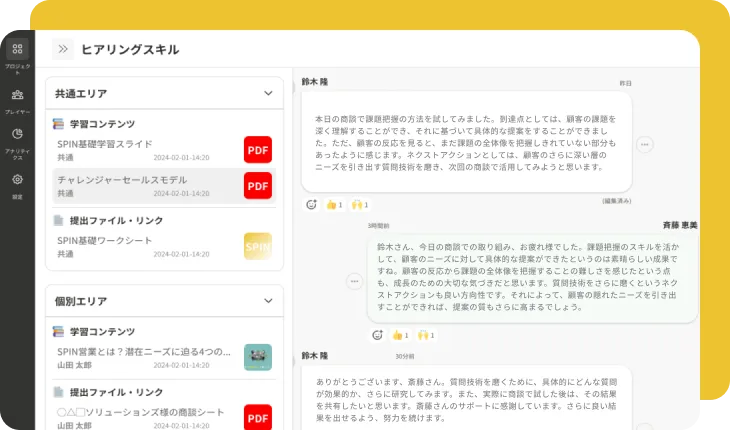Open the プロジェクト sidebar icon

[17, 49]
